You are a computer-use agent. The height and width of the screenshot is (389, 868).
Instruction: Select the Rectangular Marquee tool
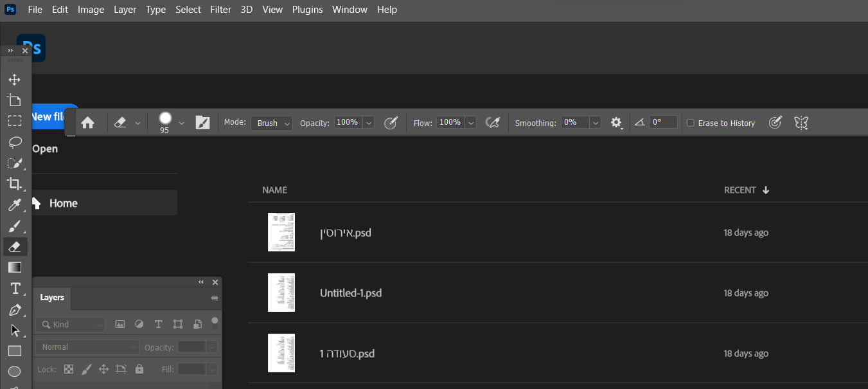(x=14, y=121)
